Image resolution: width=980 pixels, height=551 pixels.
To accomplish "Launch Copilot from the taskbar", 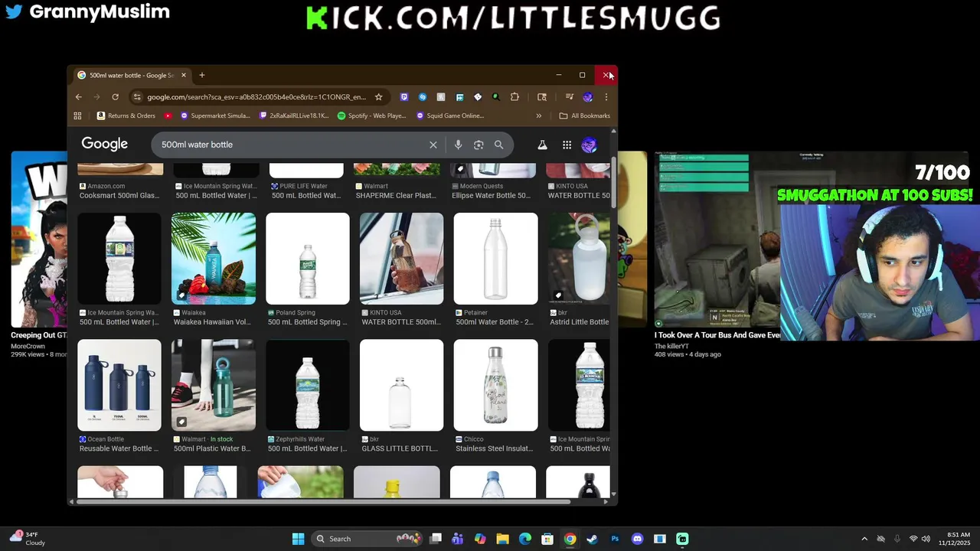I will (x=480, y=539).
